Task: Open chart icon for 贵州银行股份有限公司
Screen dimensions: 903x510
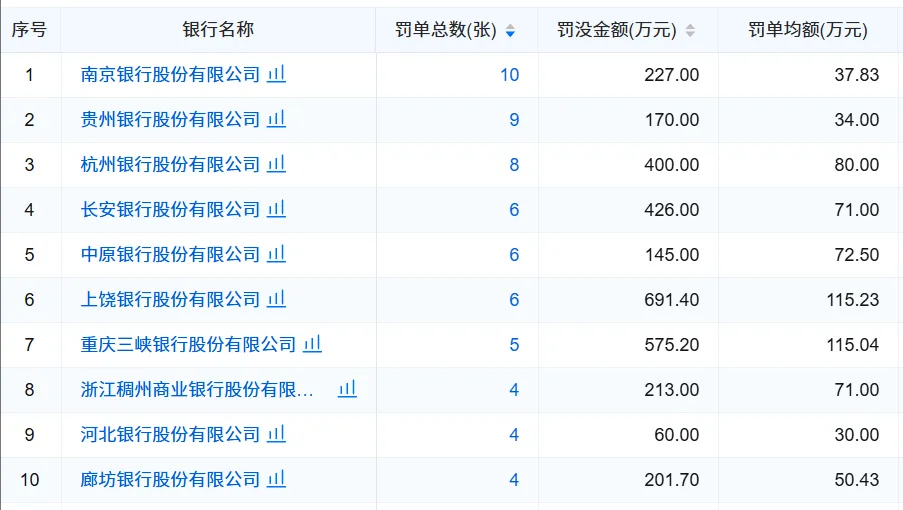Action: 276,119
